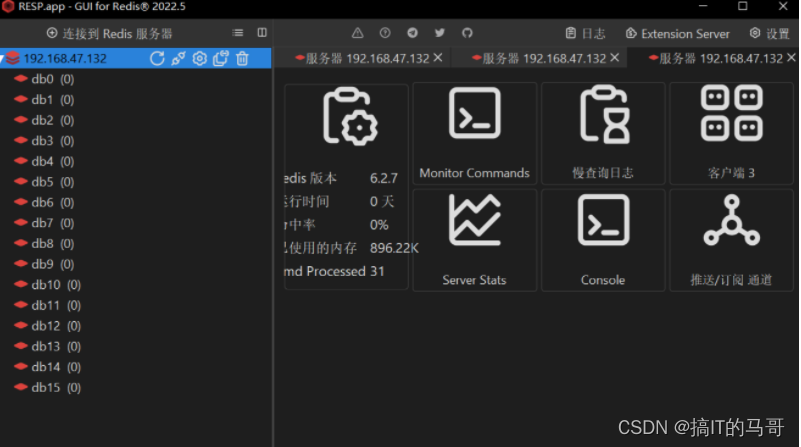Open the clients (客户端 3) list

pos(732,133)
